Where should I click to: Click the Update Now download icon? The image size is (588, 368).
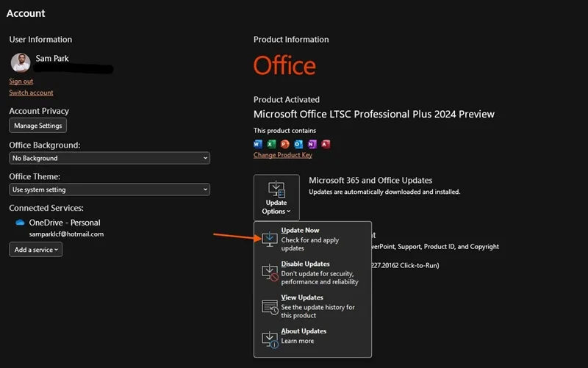tap(270, 239)
